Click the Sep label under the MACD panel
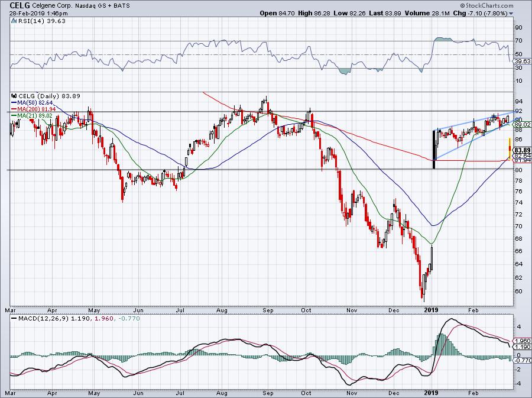The width and height of the screenshot is (532, 398). (x=268, y=393)
